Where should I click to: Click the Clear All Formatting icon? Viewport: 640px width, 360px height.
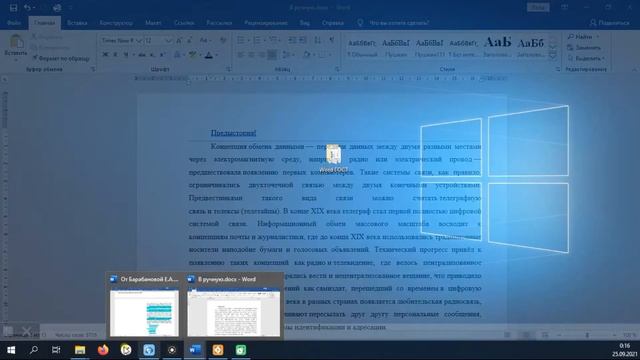(x=223, y=40)
